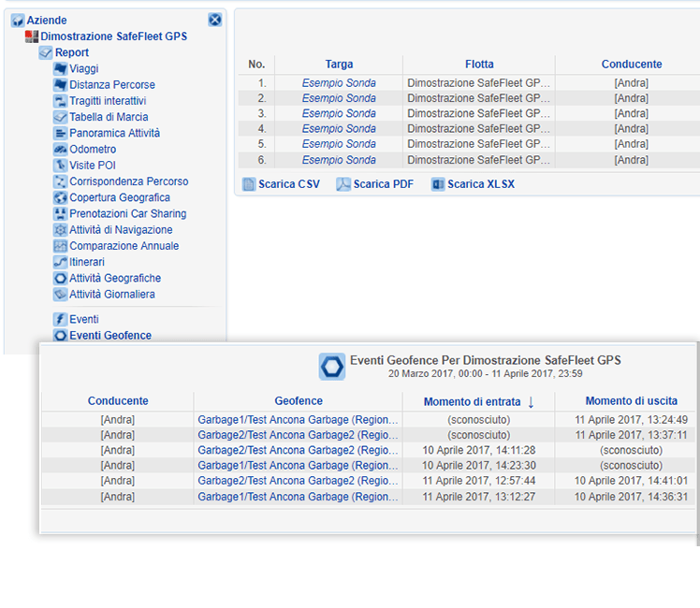Open Garbage2 geofence link entered 14:11:28
The height and width of the screenshot is (608, 700).
pyautogui.click(x=298, y=450)
